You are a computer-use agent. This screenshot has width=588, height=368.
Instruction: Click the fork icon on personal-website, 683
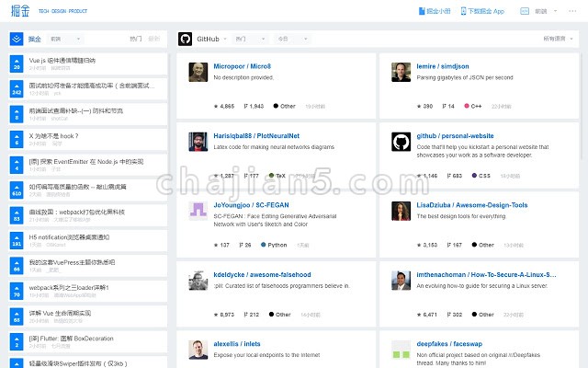(x=449, y=176)
